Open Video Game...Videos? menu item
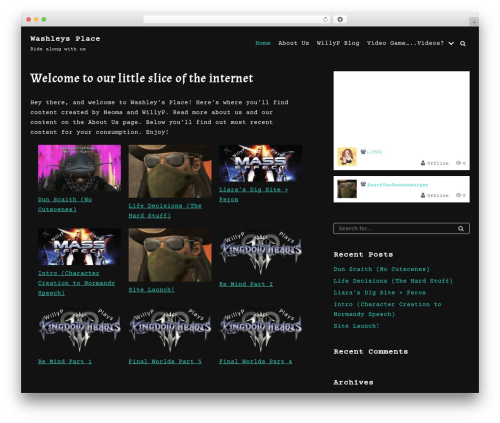Image resolution: width=500 pixels, height=423 pixels. point(405,43)
